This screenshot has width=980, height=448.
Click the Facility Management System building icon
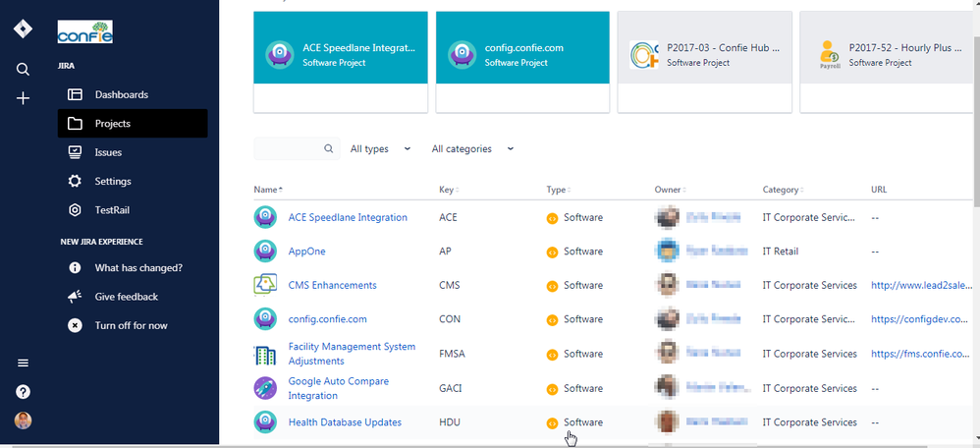(x=265, y=355)
